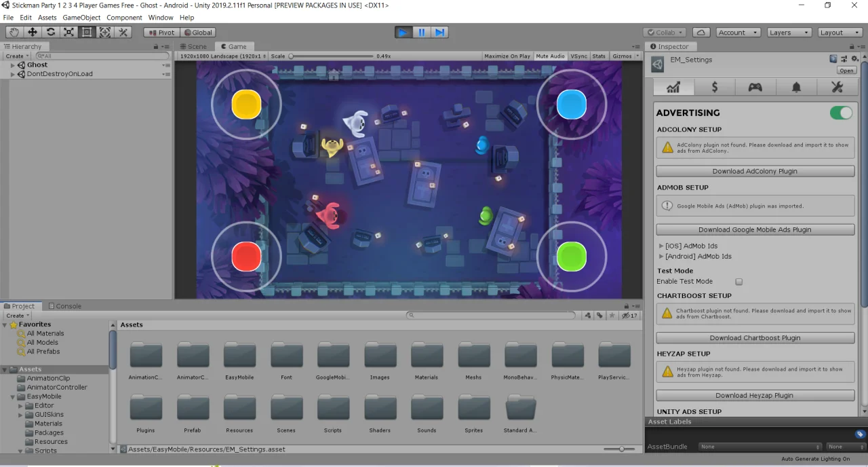Select the Rotate tool
This screenshot has width=868, height=467.
tap(51, 32)
